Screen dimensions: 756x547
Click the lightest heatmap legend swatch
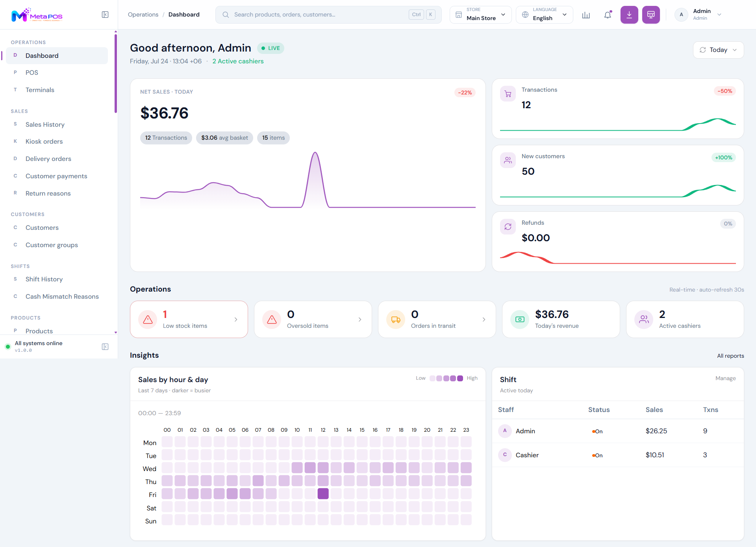pyautogui.click(x=433, y=378)
